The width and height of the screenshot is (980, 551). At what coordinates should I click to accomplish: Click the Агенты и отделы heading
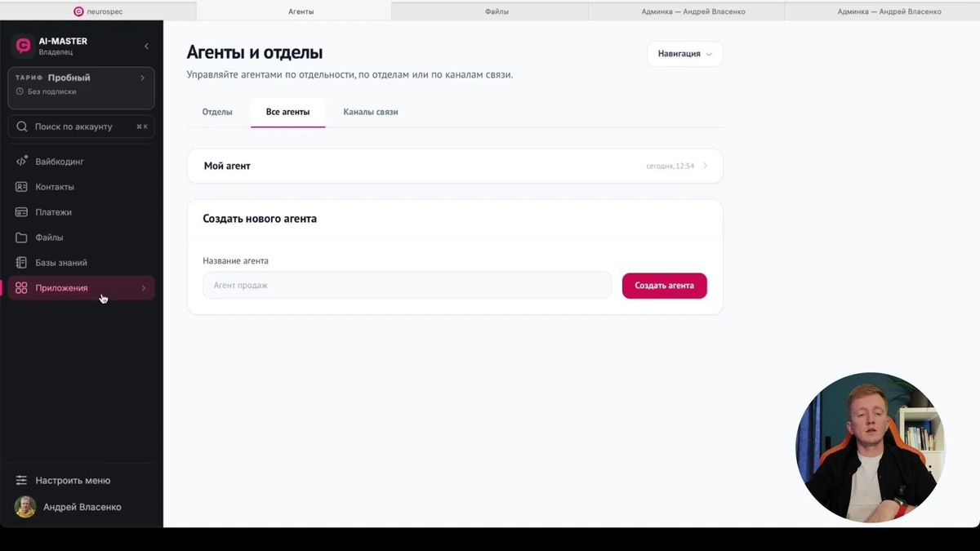pyautogui.click(x=255, y=53)
